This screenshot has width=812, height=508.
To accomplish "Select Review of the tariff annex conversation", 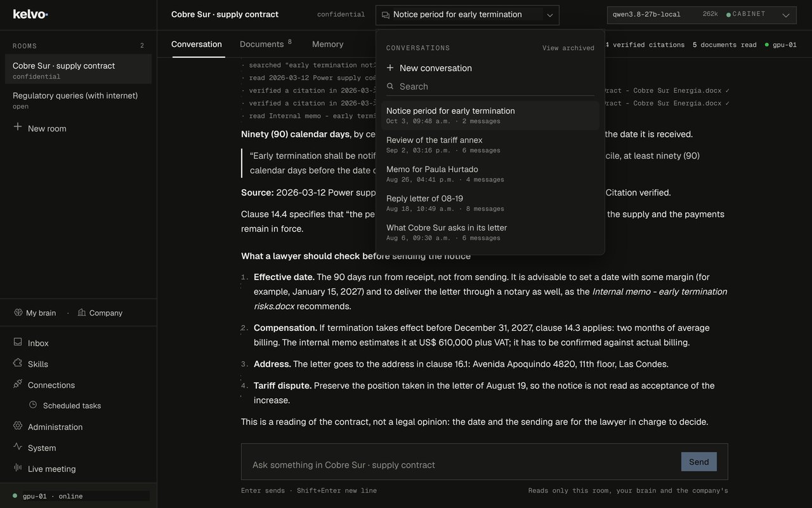I will (x=490, y=145).
